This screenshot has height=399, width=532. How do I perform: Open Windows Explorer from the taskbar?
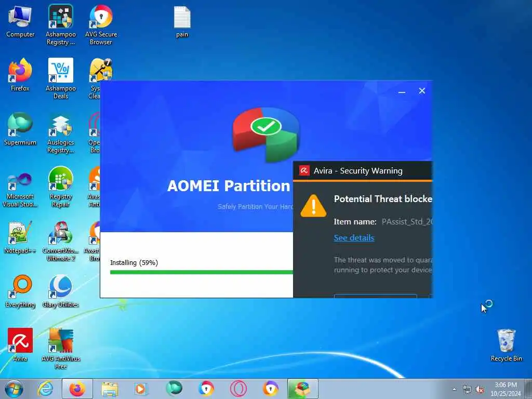(110, 389)
